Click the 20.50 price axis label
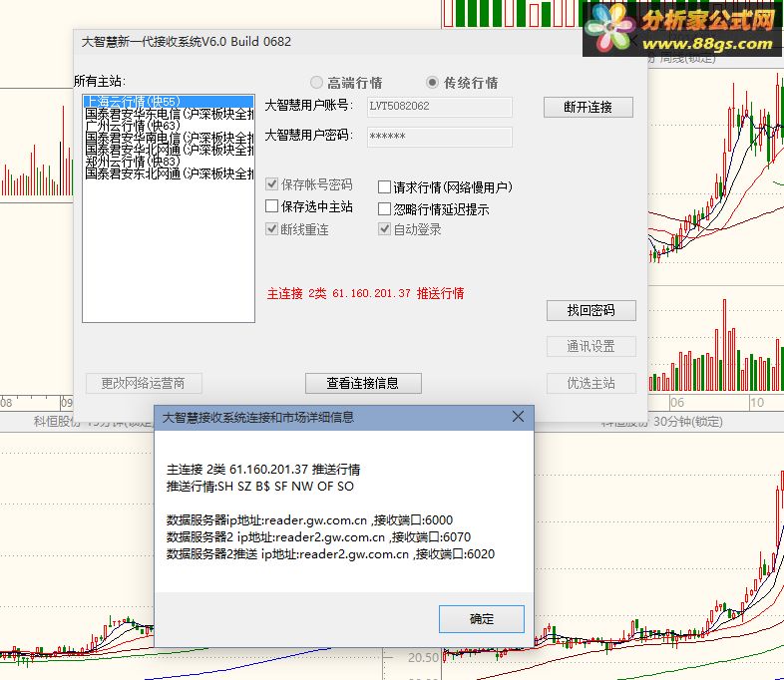 423,657
